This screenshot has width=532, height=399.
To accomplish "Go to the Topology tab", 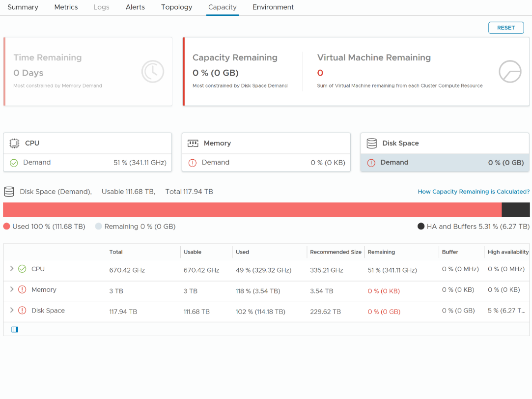I will 176,7.
